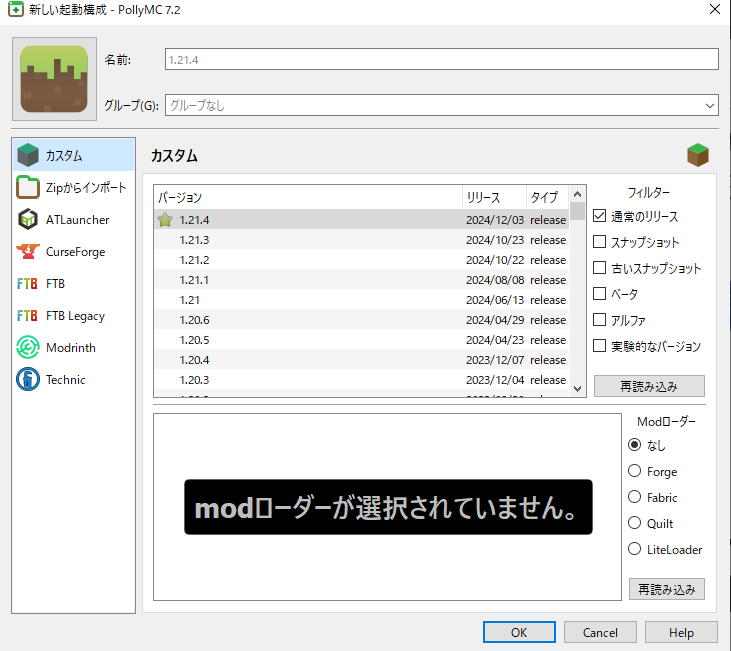The width and height of the screenshot is (731, 651).
Task: Select the Quilt mod loader radio button
Action: (x=634, y=523)
